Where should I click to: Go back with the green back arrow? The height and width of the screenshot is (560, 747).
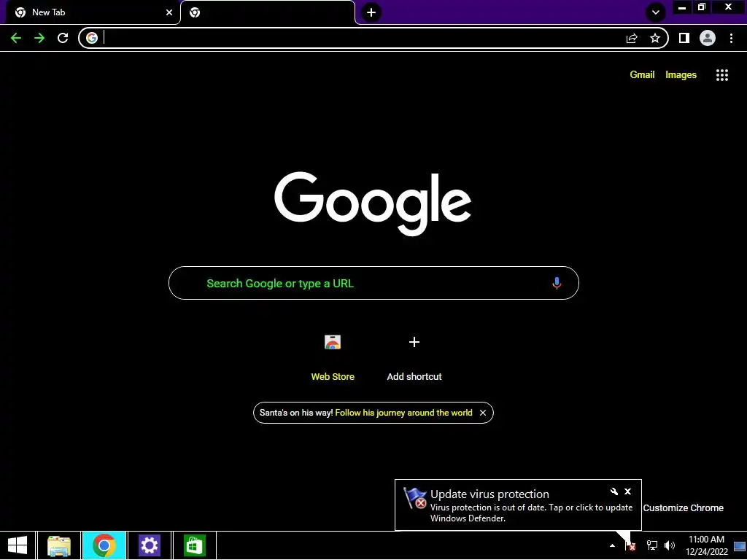16,38
